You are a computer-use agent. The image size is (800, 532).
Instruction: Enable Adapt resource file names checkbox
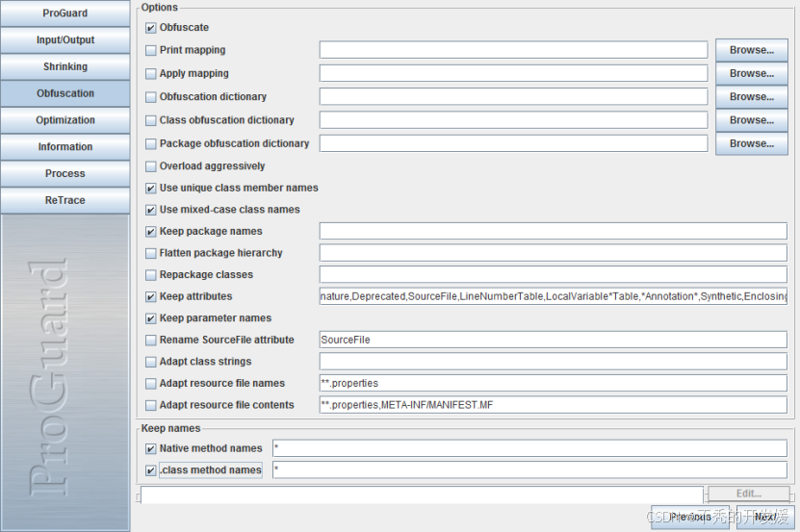tap(150, 383)
